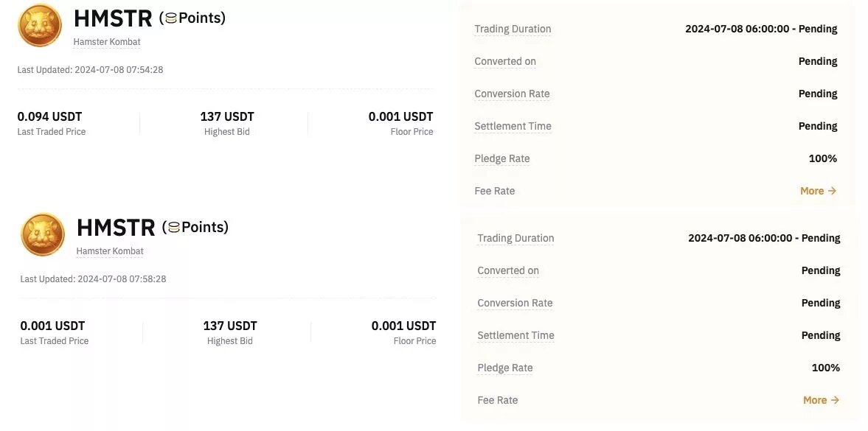Select the Points badge icon next to bottom HMSTR
Screen dimensions: 868x431
pyautogui.click(x=173, y=226)
